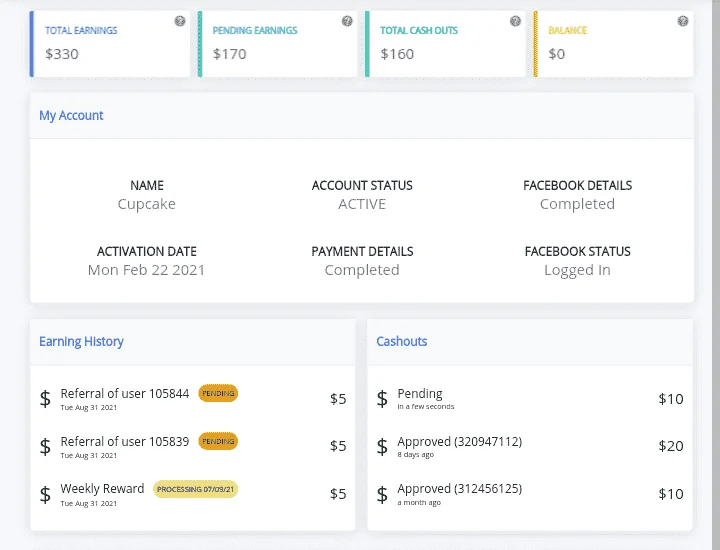This screenshot has width=720, height=550.
Task: Click dollar icon beside Referral of user 105839
Action: (x=45, y=446)
